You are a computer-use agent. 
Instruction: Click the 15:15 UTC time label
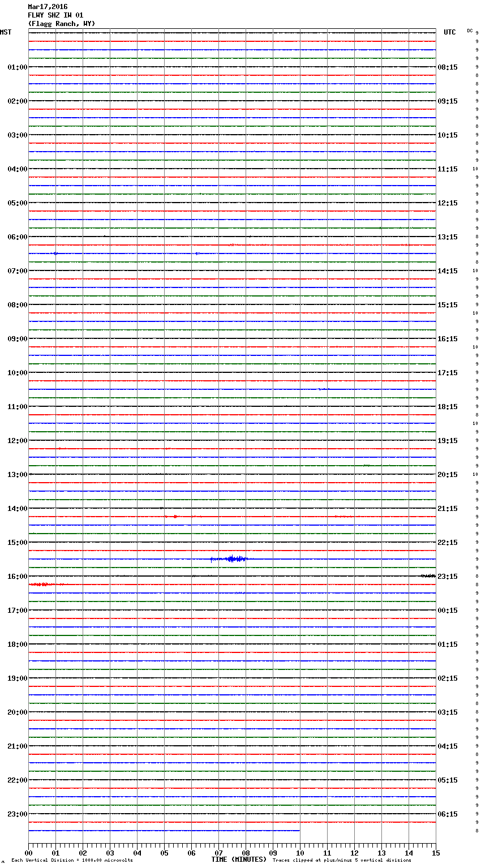pos(448,305)
